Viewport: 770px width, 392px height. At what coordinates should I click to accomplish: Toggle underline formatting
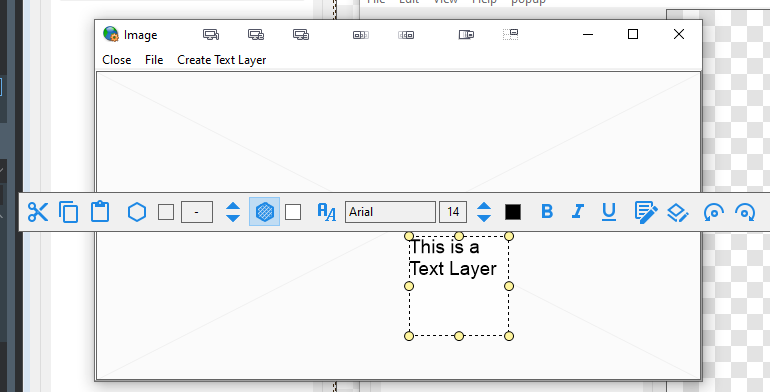(609, 212)
